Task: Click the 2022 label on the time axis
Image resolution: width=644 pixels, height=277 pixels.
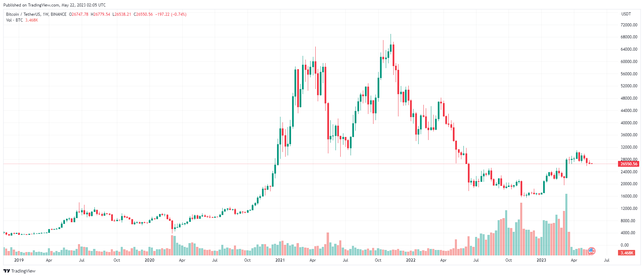Action: click(x=410, y=260)
